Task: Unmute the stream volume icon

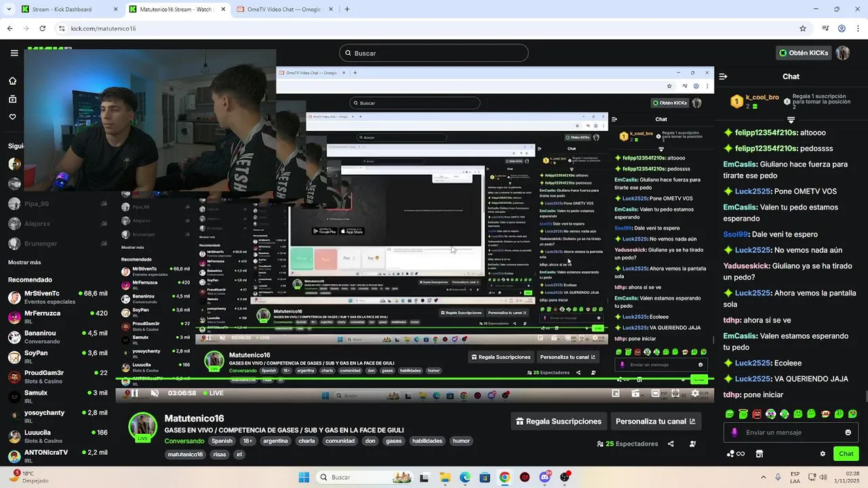Action: (x=155, y=393)
